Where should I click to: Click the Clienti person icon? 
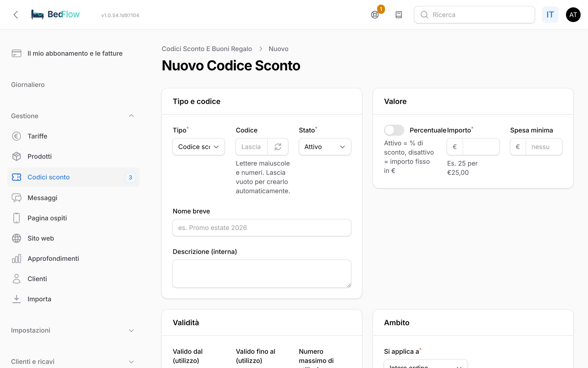point(17,279)
